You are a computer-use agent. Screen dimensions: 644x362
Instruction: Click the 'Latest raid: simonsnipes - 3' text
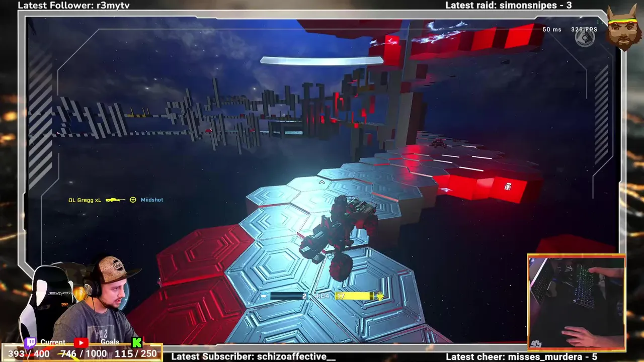pos(509,5)
